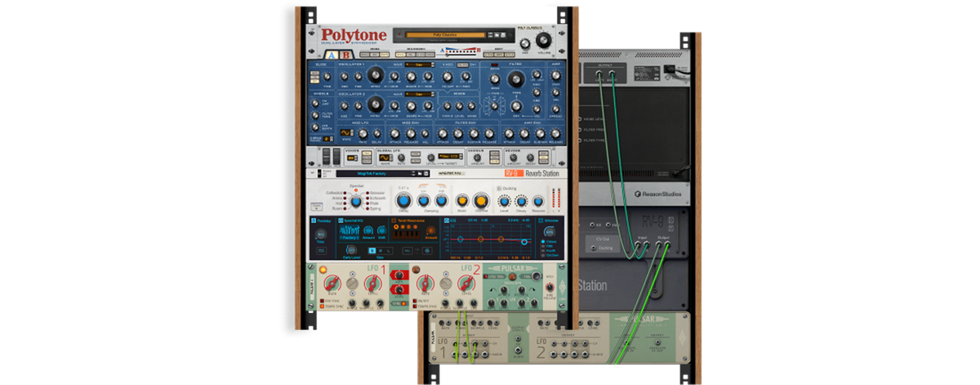Click the Reverb Station Width knob
Image resolution: width=980 pixels, height=385 pixels.
click(x=461, y=201)
